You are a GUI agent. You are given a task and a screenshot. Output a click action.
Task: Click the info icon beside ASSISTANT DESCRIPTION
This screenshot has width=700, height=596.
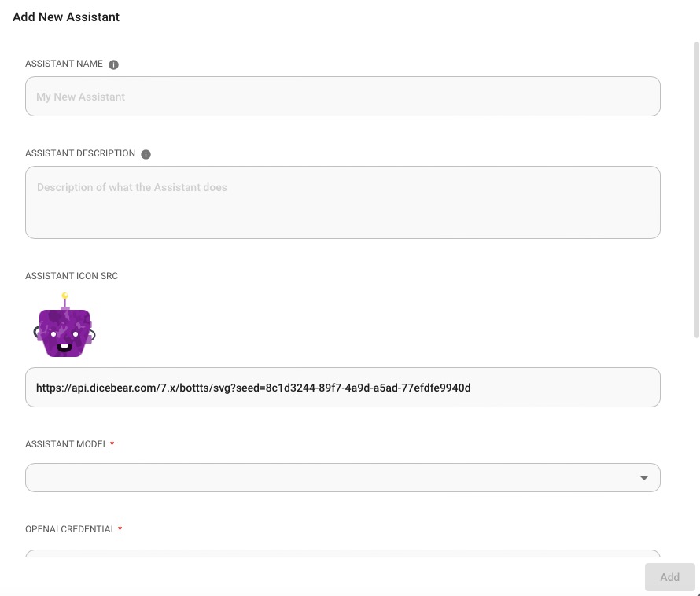click(146, 154)
